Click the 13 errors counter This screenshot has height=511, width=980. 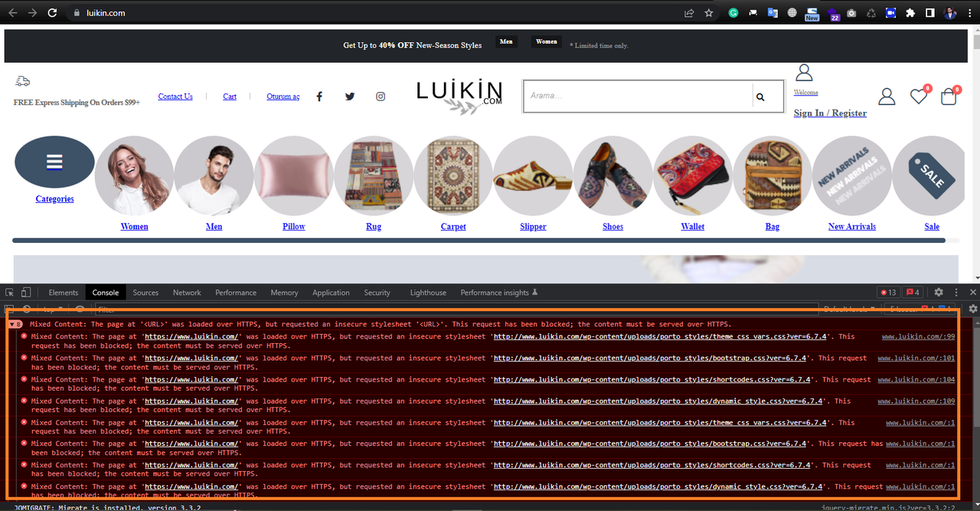point(888,293)
